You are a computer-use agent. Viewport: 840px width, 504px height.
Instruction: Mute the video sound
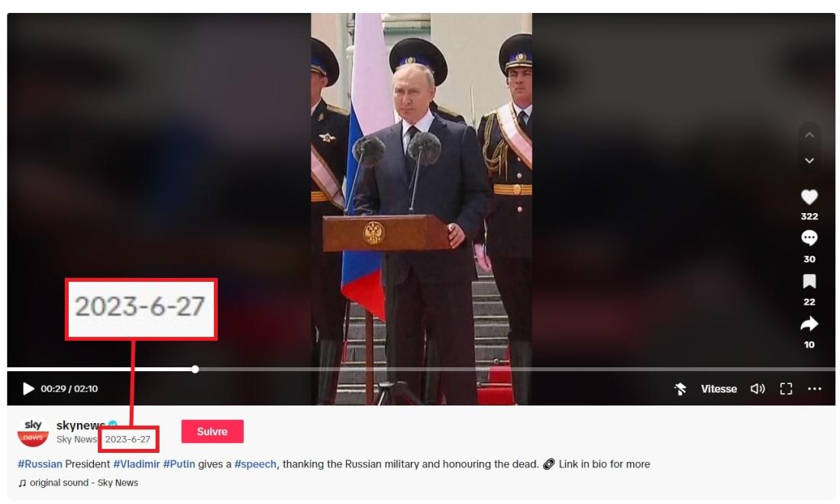758,389
